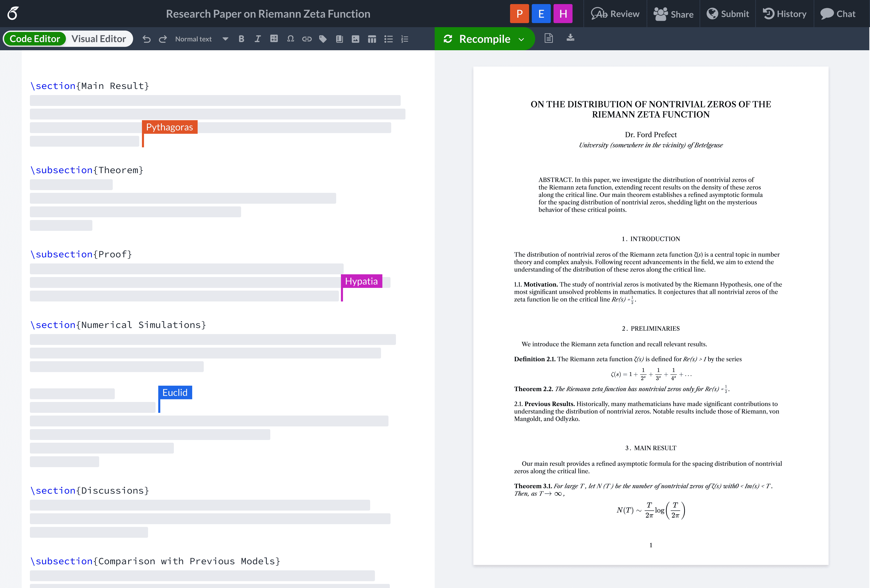The image size is (870, 588).
Task: Insert a symbol with Omega icon
Action: 290,38
